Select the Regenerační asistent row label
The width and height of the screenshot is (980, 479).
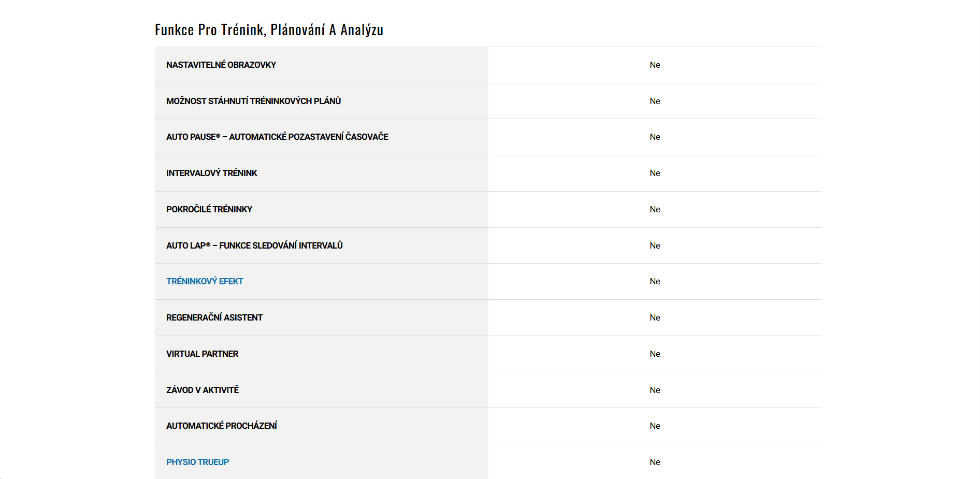click(214, 317)
